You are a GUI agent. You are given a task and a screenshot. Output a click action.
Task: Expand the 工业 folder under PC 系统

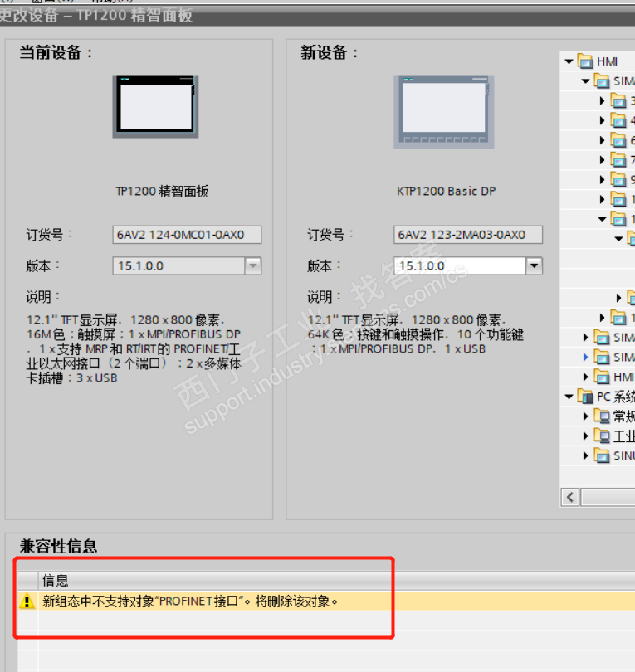pos(586,436)
